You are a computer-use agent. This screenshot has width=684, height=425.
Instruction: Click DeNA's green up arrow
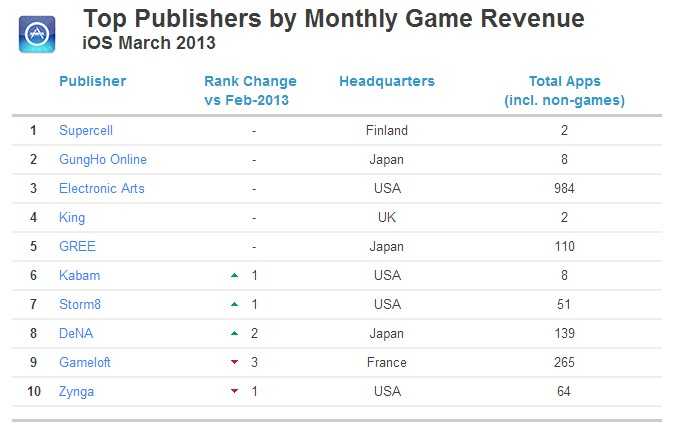[x=234, y=333]
